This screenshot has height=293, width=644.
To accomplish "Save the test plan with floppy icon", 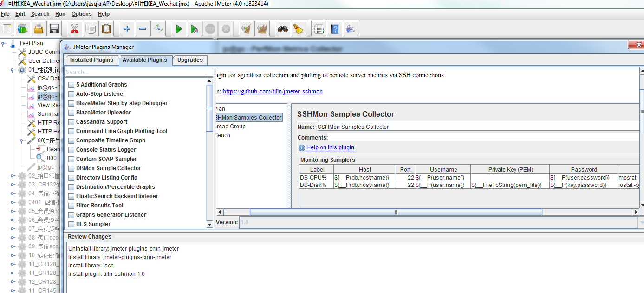I will (54, 29).
